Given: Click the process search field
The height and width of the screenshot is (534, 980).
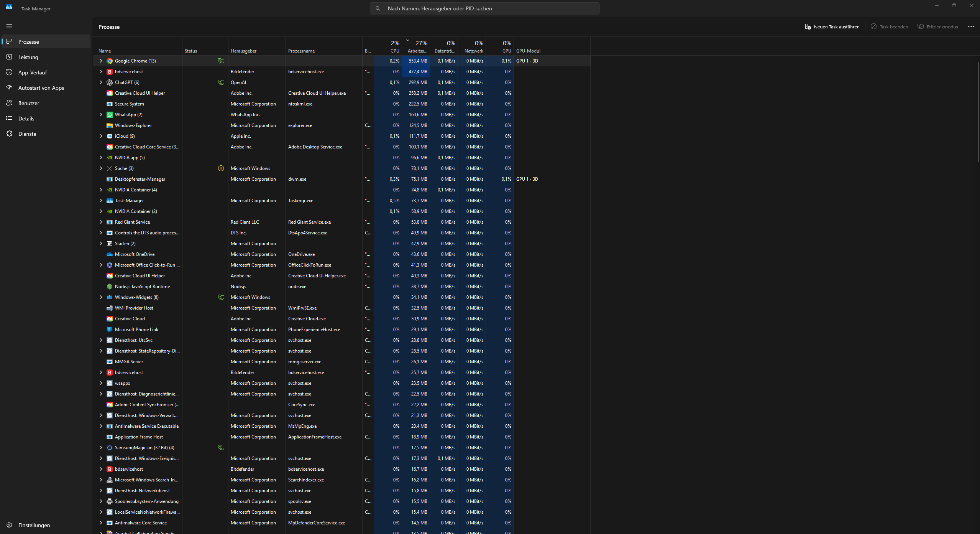Looking at the screenshot, I should [x=484, y=8].
